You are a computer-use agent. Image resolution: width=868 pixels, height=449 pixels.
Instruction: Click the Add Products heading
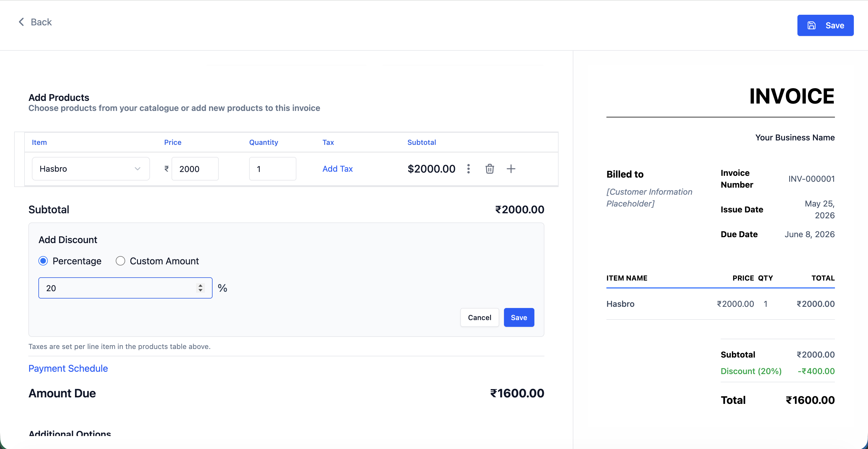tap(59, 97)
